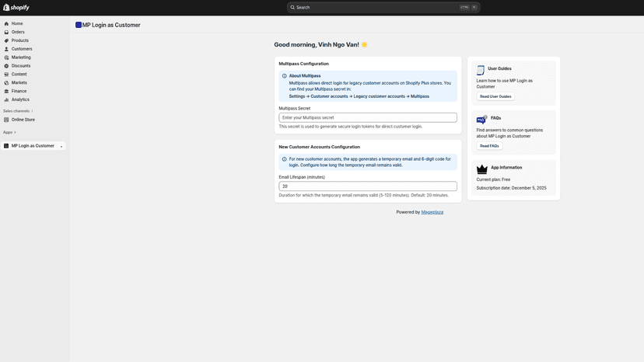The image size is (644, 362).
Task: Click the App Information crown icon
Action: tap(481, 169)
